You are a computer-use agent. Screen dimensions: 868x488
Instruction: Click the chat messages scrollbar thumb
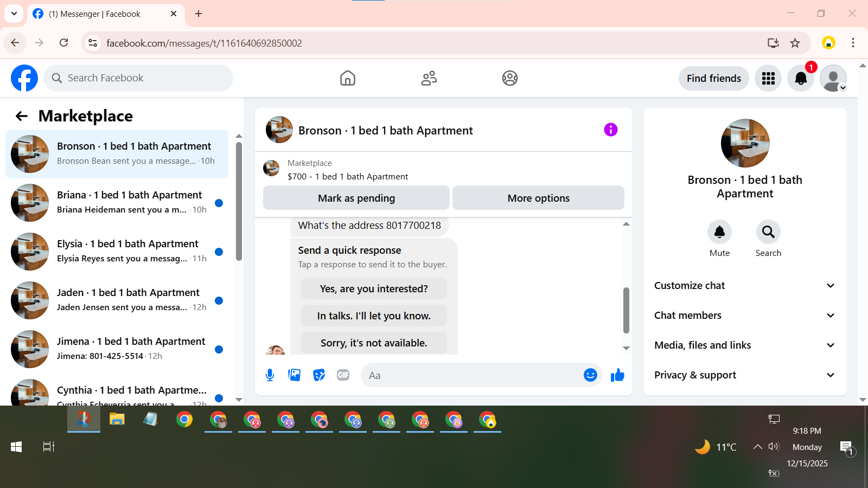pos(626,310)
